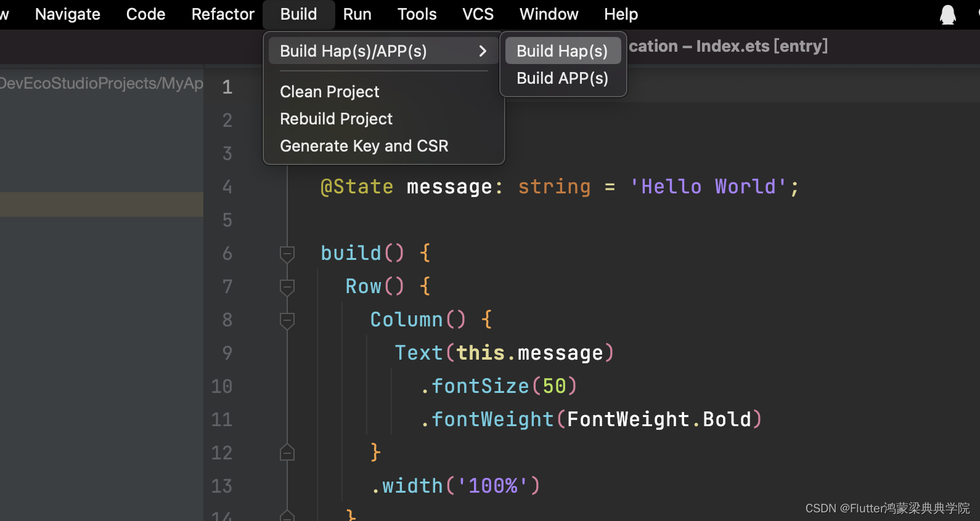Open the Refactor menu

point(223,14)
